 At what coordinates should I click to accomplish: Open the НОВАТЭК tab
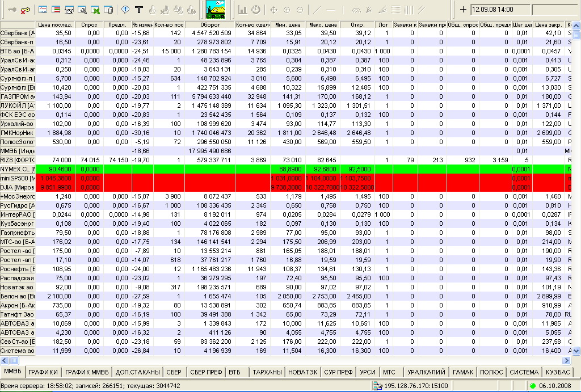coord(303,372)
